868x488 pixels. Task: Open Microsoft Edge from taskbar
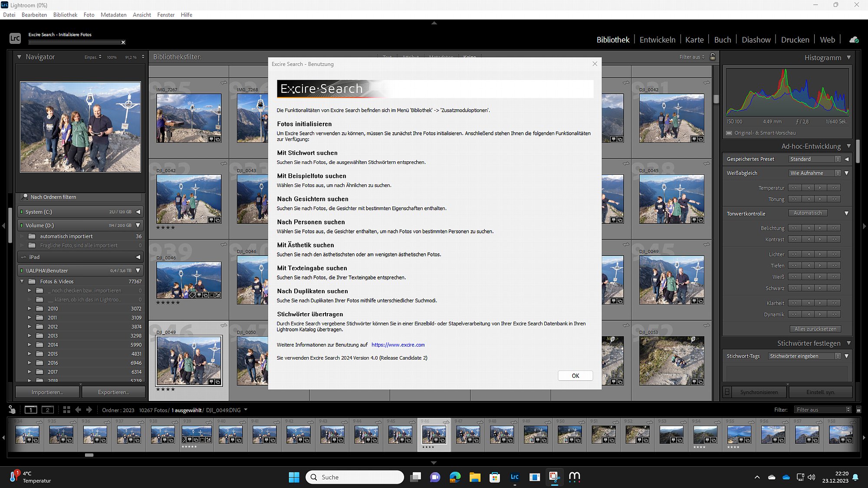(455, 477)
